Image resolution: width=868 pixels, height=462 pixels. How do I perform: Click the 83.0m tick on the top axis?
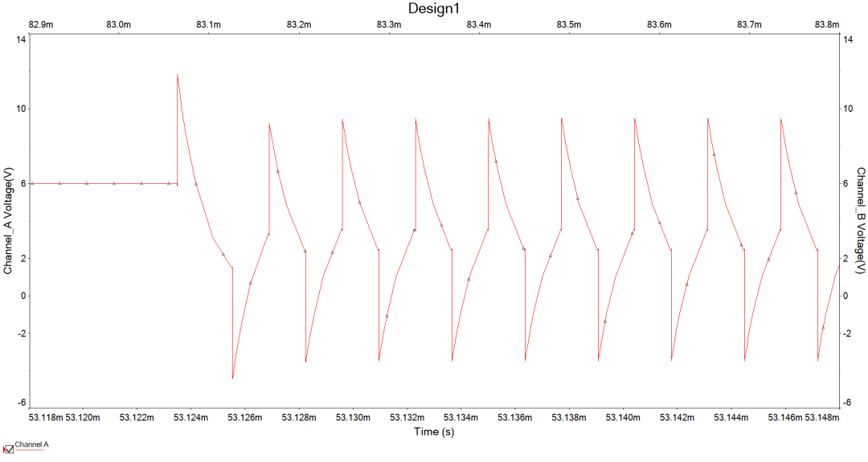click(x=118, y=25)
